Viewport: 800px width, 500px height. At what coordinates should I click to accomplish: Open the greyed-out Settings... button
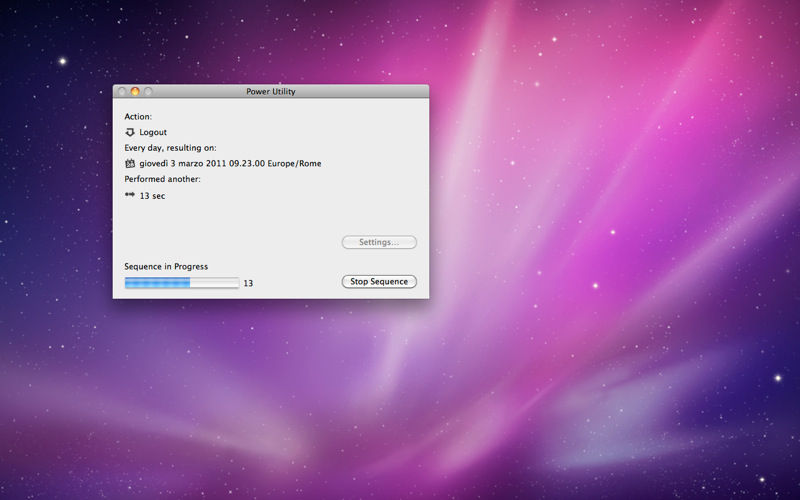[379, 242]
